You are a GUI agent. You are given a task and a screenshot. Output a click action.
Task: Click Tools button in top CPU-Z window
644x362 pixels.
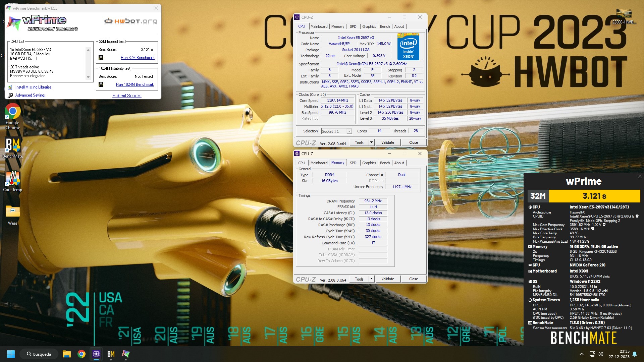(x=359, y=142)
